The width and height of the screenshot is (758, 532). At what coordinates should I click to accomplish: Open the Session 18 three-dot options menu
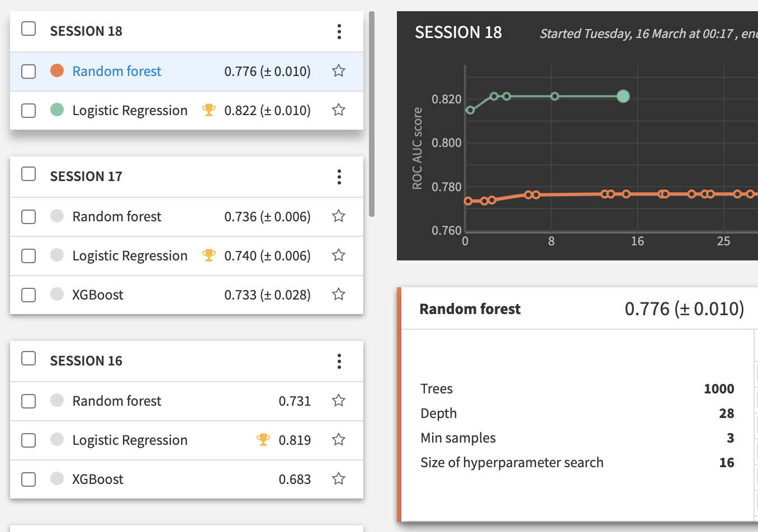(339, 31)
